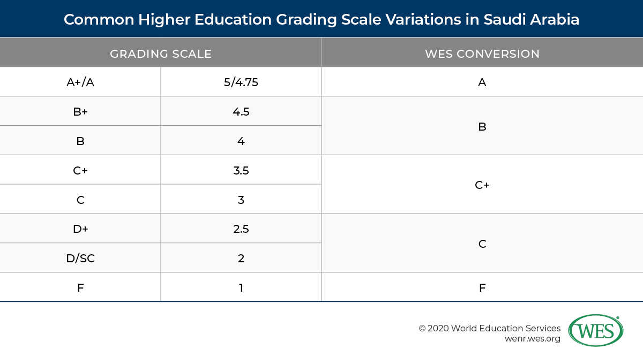Screen dimensions: 643x364
Task: Select the WES conversion A cell
Action: click(x=482, y=82)
